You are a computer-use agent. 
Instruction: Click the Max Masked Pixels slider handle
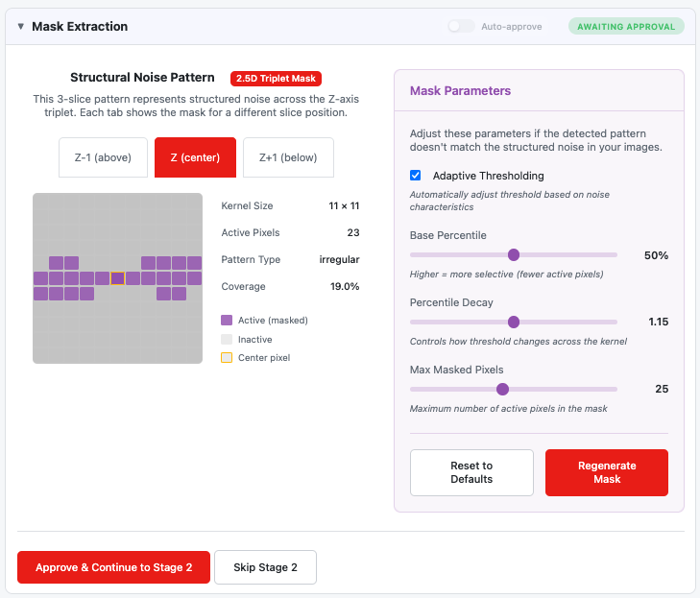503,389
